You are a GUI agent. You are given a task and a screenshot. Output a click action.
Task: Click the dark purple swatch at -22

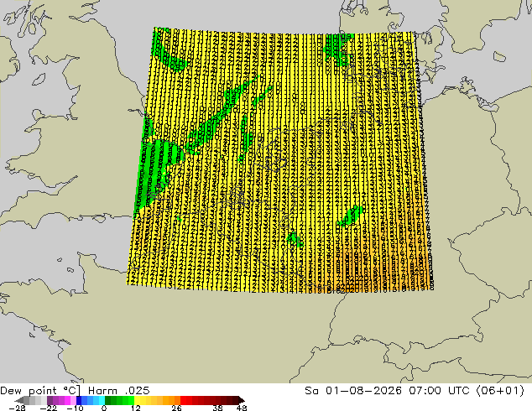click(x=50, y=400)
